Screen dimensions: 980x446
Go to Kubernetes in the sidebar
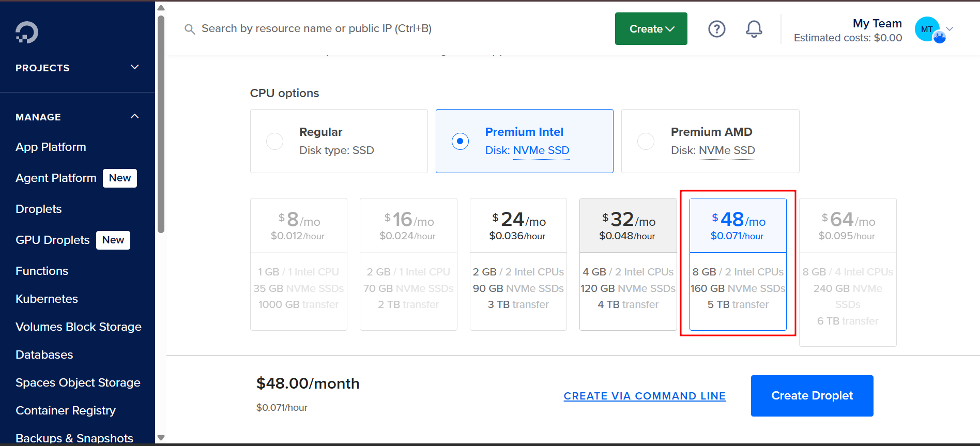[47, 299]
